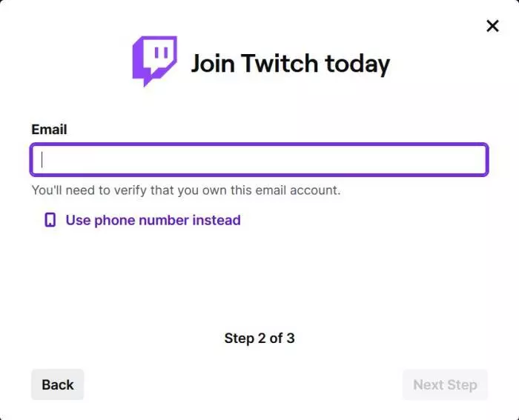Focus the purple-outlined email text box
Viewport: 519px width, 420px height.
click(259, 160)
